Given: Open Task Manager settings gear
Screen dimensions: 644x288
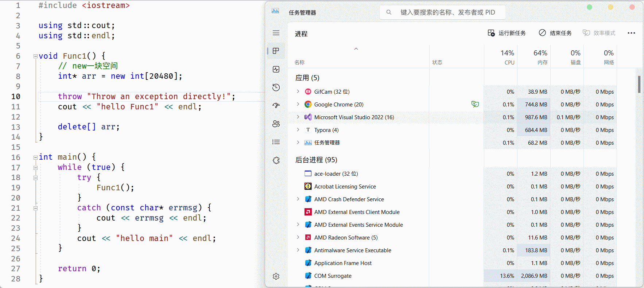Looking at the screenshot, I should pyautogui.click(x=276, y=276).
